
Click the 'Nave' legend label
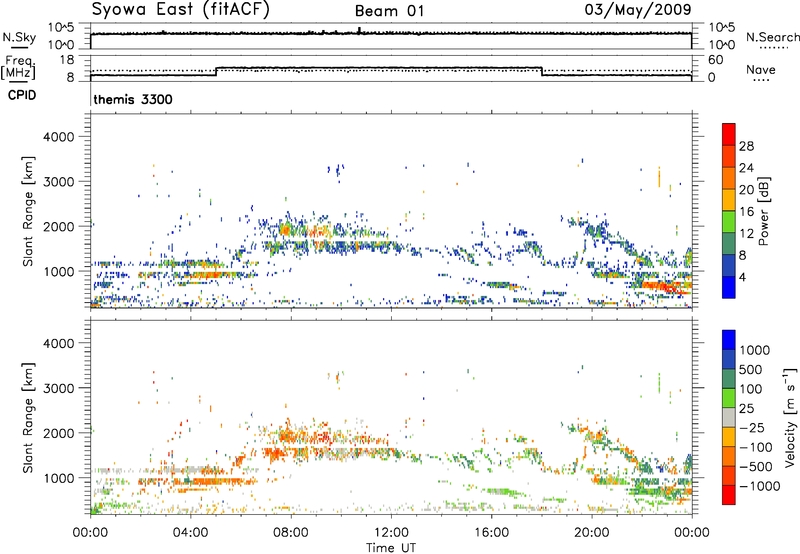pyautogui.click(x=761, y=70)
